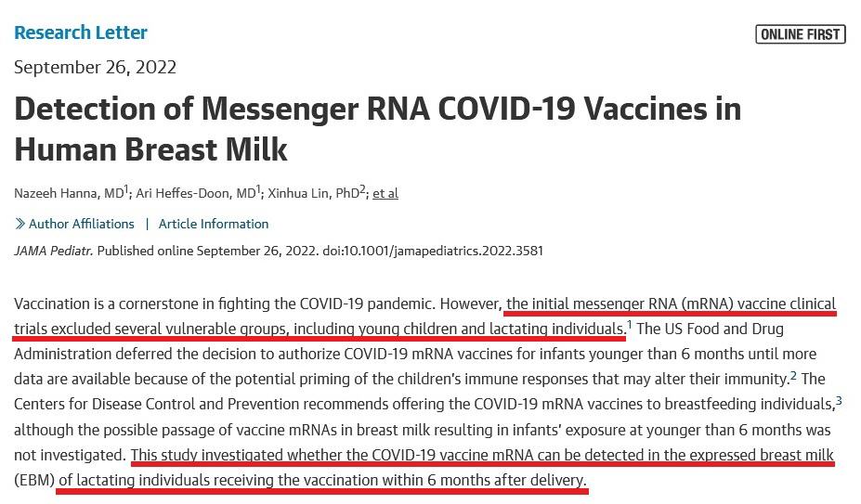The height and width of the screenshot is (504, 861).
Task: Select author name Nazeeh Hanna
Action: tap(57, 193)
